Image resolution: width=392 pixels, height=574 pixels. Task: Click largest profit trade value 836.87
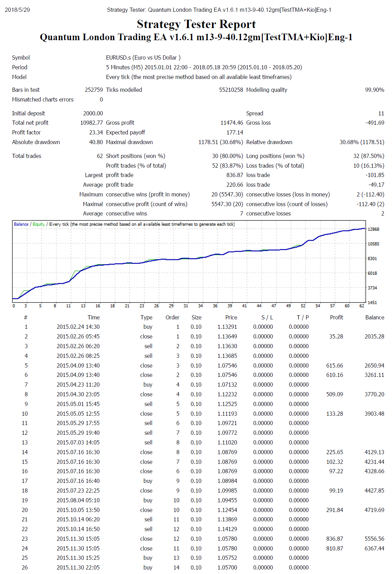235,175
